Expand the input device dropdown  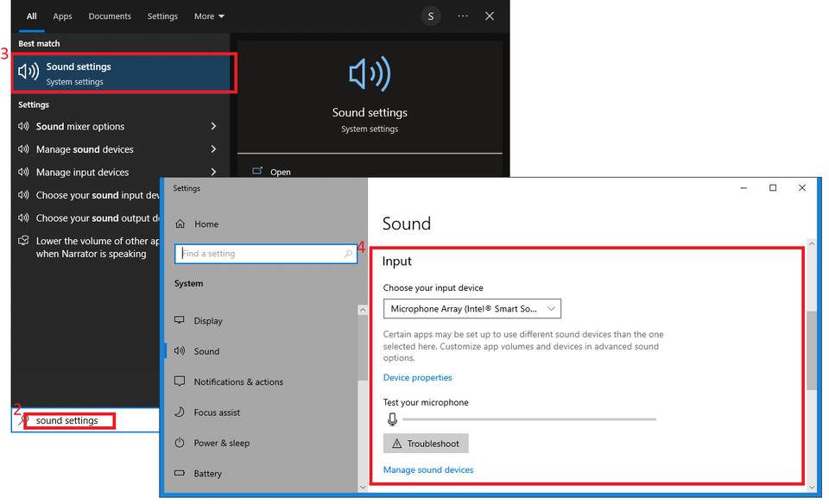point(472,308)
